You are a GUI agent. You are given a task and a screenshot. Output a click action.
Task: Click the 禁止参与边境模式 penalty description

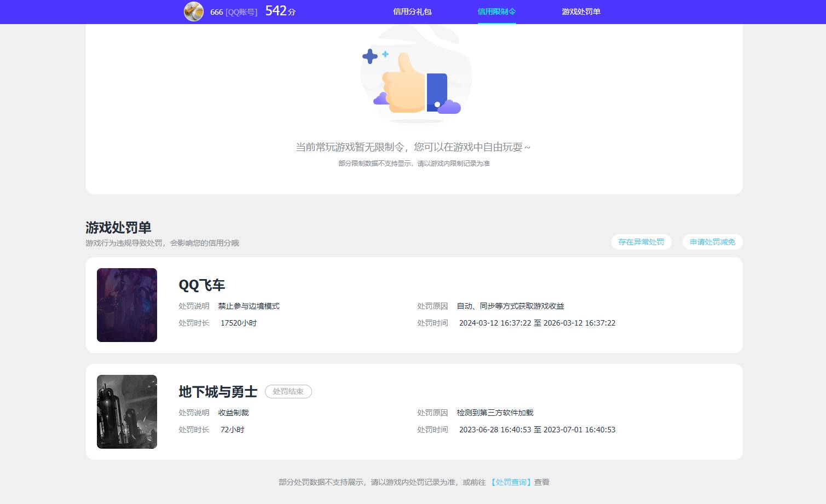coord(249,306)
